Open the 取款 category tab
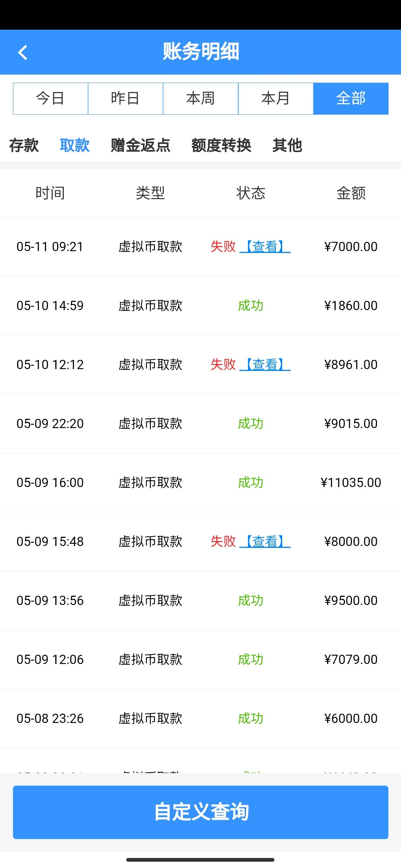This screenshot has height=868, width=401. click(x=75, y=145)
